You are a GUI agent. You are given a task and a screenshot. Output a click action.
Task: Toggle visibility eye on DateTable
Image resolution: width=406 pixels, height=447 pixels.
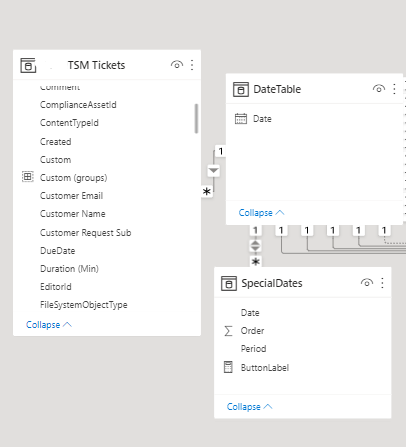coord(379,89)
